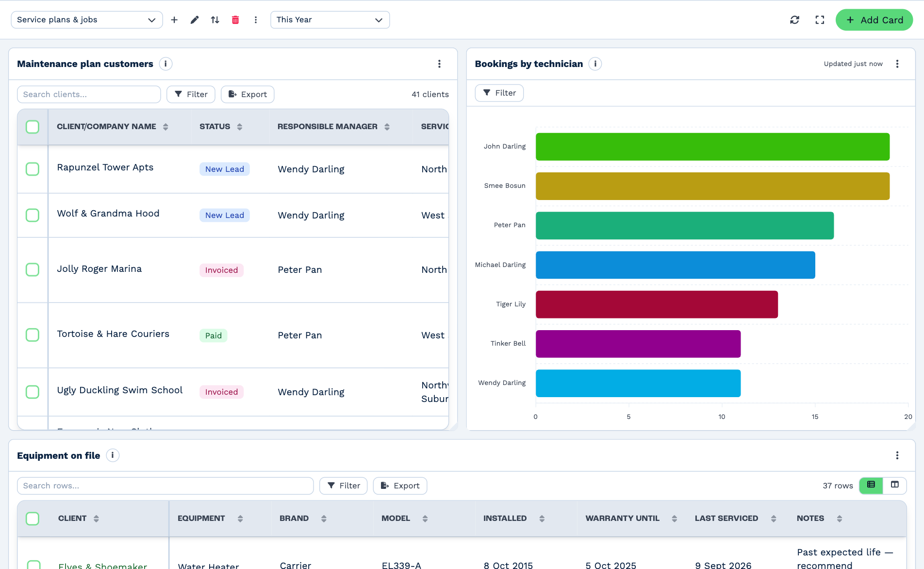924x569 pixels.
Task: Switch Equipment table to row view
Action: click(871, 485)
